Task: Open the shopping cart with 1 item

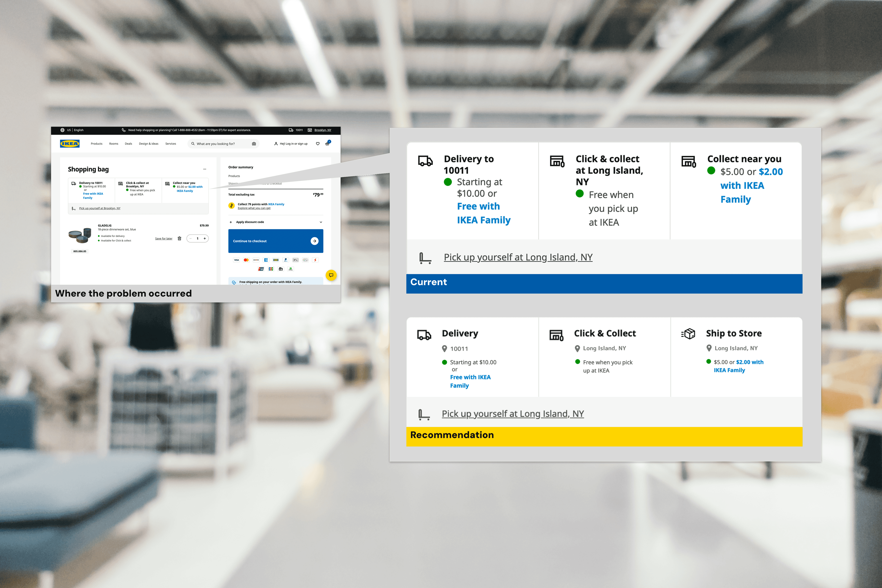Action: 328,144
